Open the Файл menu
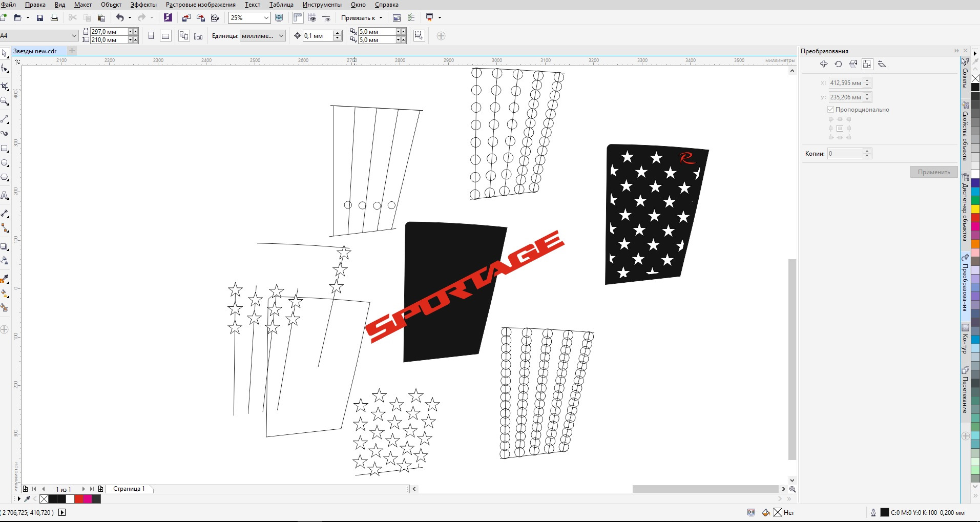This screenshot has height=522, width=980. (8, 5)
